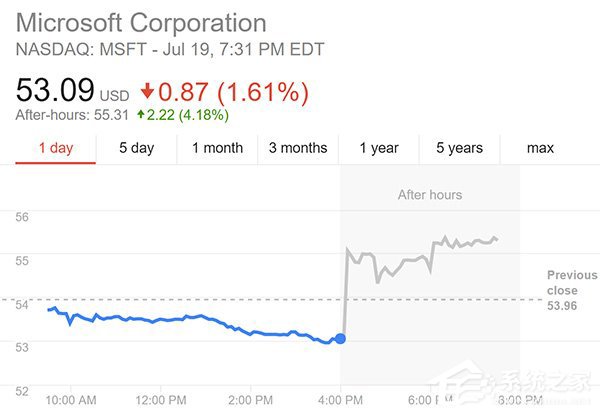Click the Previous close 53.96 label

pyautogui.click(x=572, y=290)
